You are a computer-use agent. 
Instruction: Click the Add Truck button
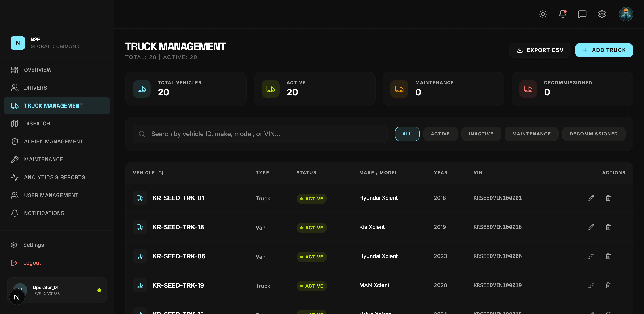[604, 50]
